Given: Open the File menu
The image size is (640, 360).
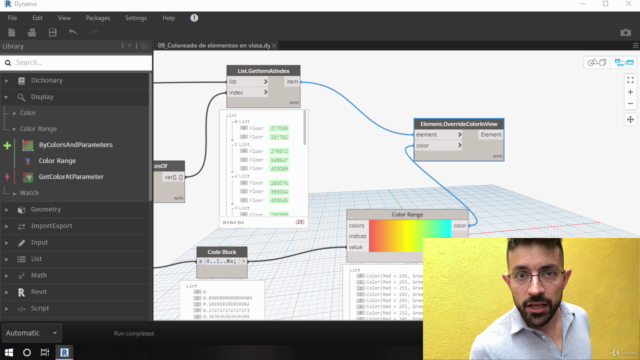Looking at the screenshot, I should click(12, 18).
